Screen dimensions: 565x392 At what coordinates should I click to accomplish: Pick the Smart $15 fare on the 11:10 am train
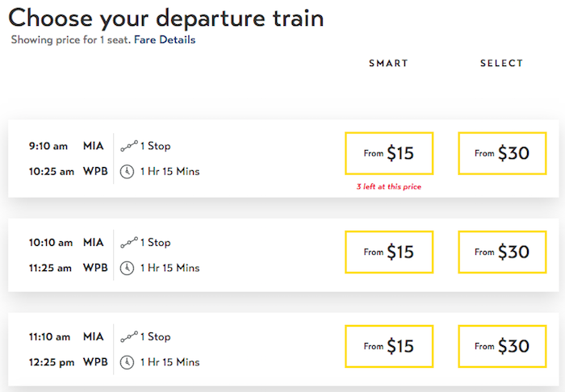pos(389,346)
